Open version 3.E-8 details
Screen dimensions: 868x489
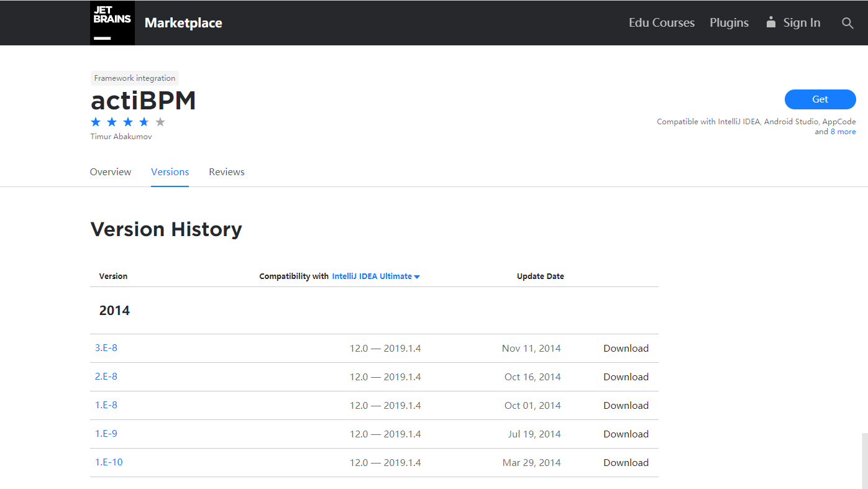(106, 347)
